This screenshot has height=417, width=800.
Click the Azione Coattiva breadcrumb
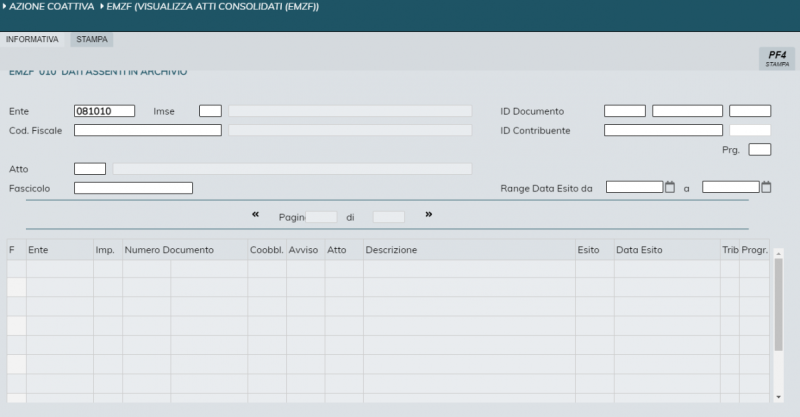(x=52, y=7)
